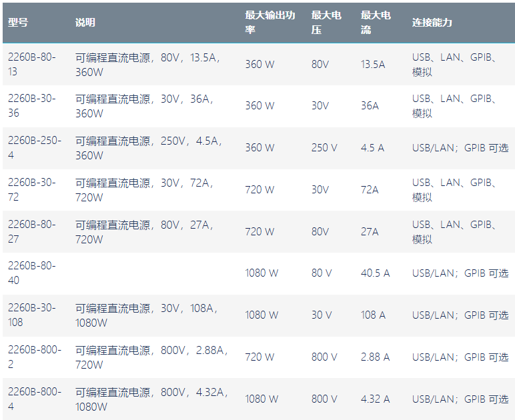Click the 连接能力 column header
This screenshot has width=515, height=420.
[x=432, y=22]
